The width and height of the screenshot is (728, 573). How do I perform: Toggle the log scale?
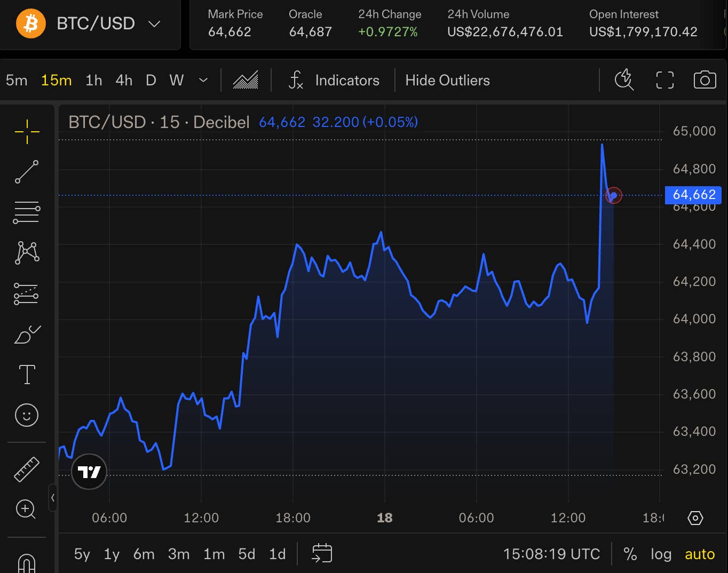[661, 554]
